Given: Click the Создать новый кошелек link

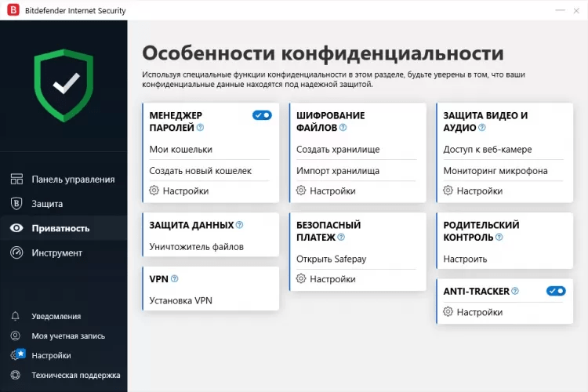Looking at the screenshot, I should point(200,170).
